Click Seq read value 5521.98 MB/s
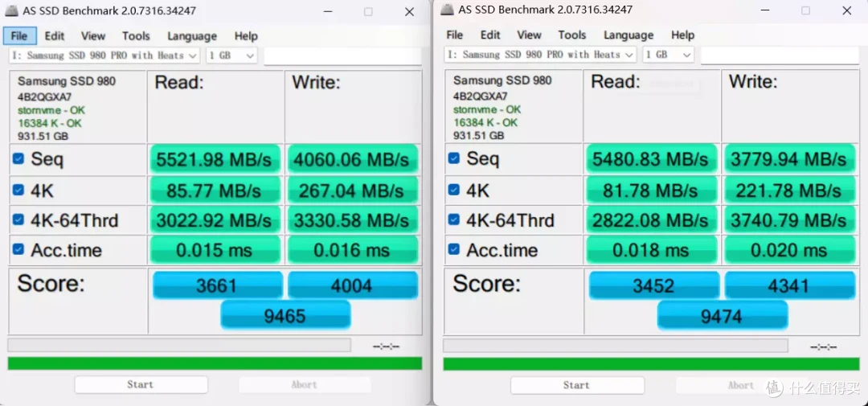868x406 pixels. (215, 159)
